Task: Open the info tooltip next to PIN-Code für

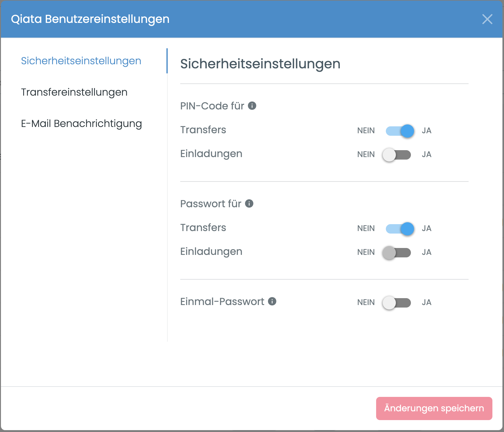Action: coord(253,106)
